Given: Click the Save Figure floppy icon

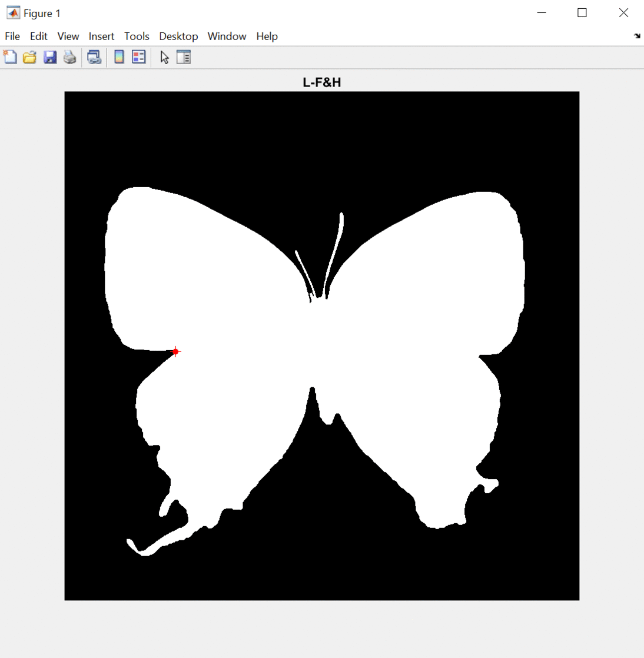Looking at the screenshot, I should point(50,57).
